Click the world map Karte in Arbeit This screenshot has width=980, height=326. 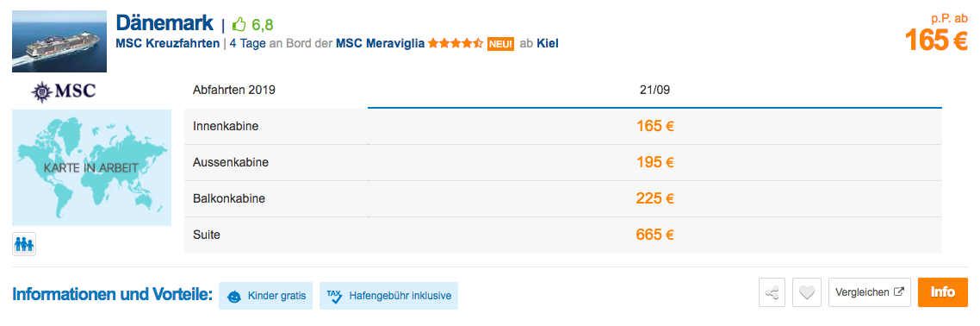(x=91, y=167)
